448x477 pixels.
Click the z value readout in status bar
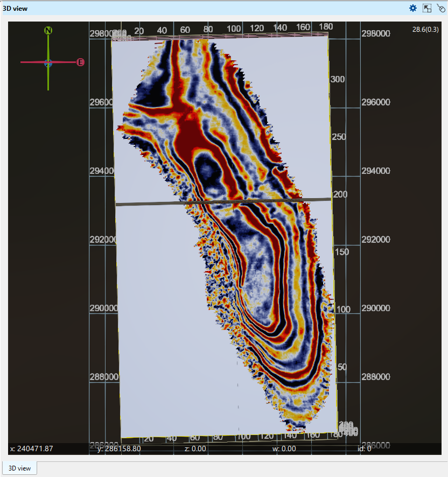195,448
